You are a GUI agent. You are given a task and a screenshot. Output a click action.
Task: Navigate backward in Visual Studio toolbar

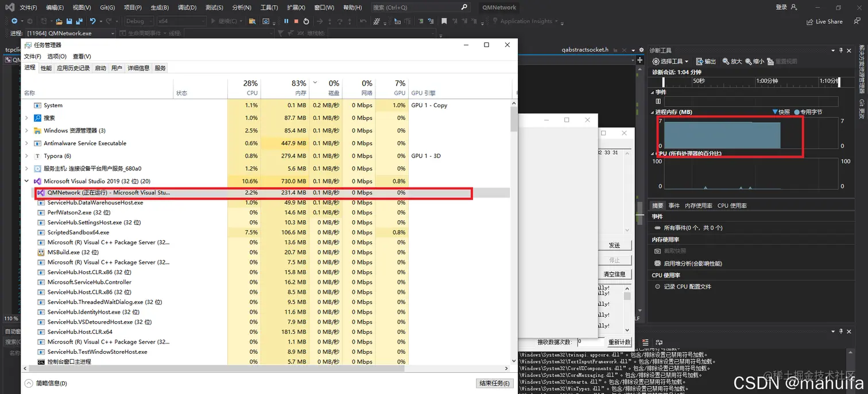coord(14,21)
